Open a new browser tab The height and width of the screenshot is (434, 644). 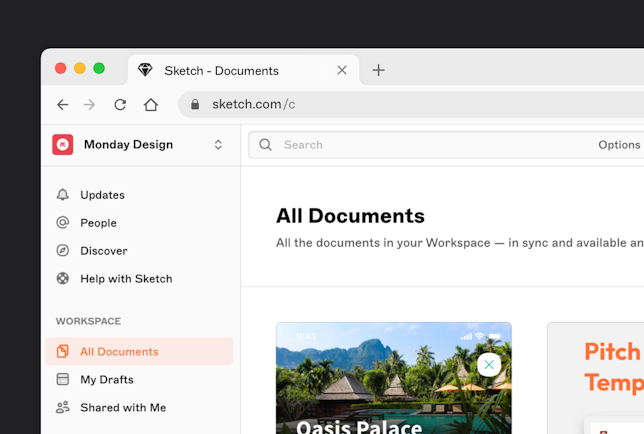click(x=378, y=70)
